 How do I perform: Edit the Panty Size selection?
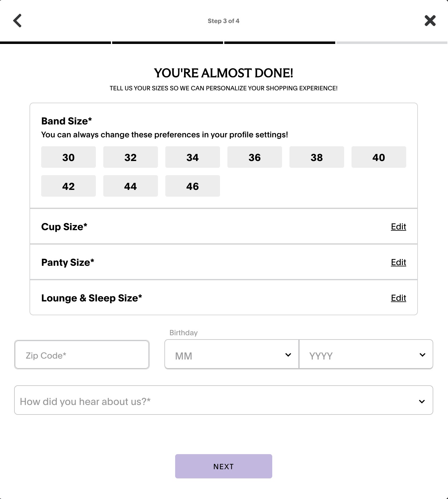pyautogui.click(x=398, y=262)
